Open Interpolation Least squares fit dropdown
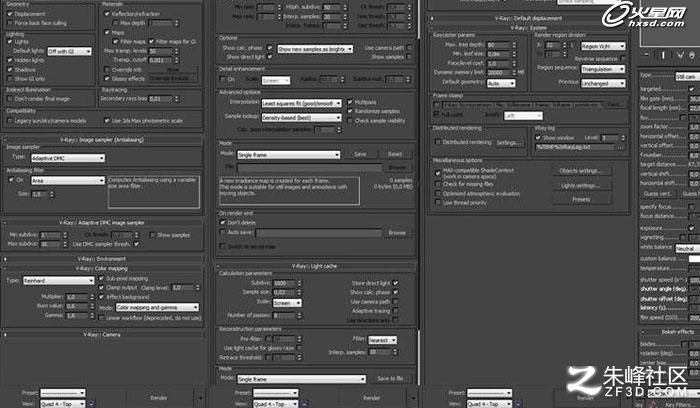The image size is (700, 408). (301, 103)
